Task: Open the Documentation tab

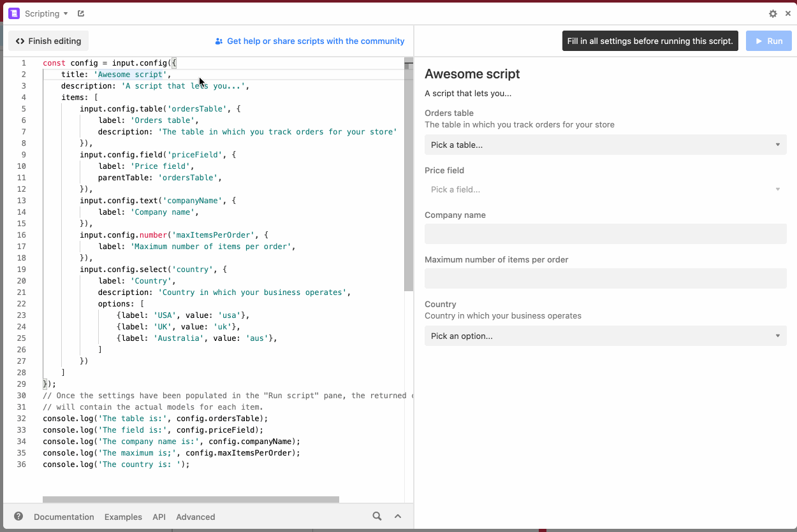Action: coord(64,517)
